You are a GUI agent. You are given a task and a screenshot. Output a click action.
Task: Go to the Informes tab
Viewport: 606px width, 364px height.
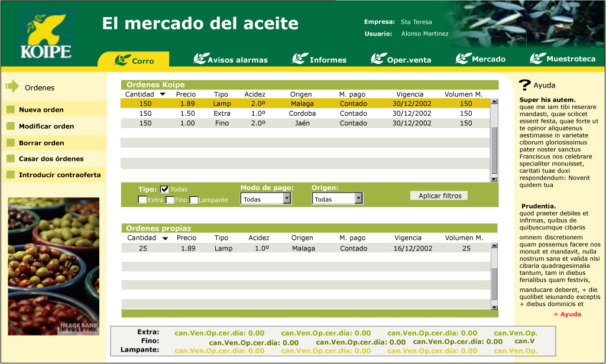[319, 59]
